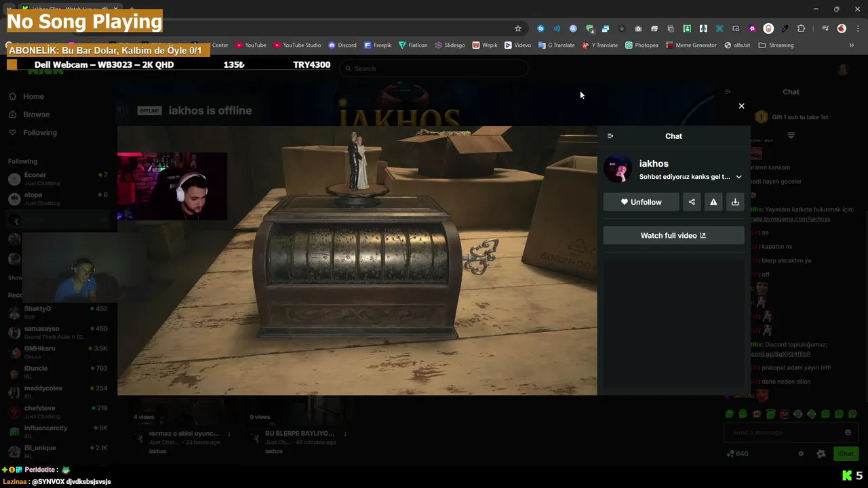Screen dimensions: 868x488
Task: Collapse background page chat with top icon
Action: [728, 91]
